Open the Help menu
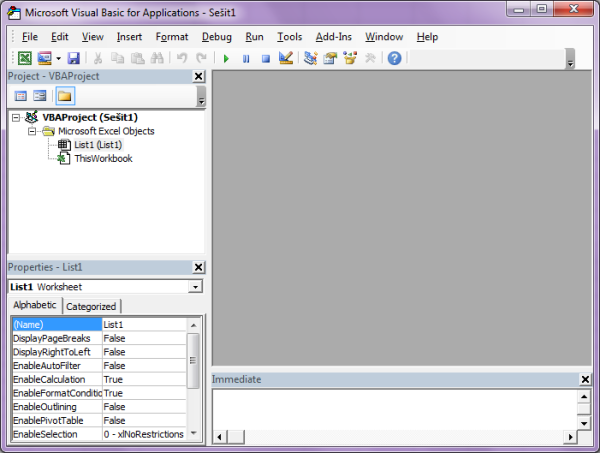 (427, 37)
